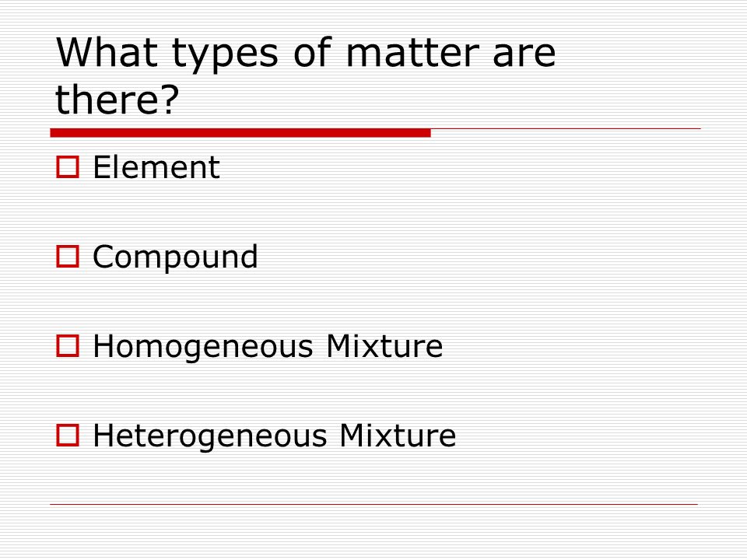The width and height of the screenshot is (747, 560).
Task: Click the word What in the title
Action: [107, 52]
